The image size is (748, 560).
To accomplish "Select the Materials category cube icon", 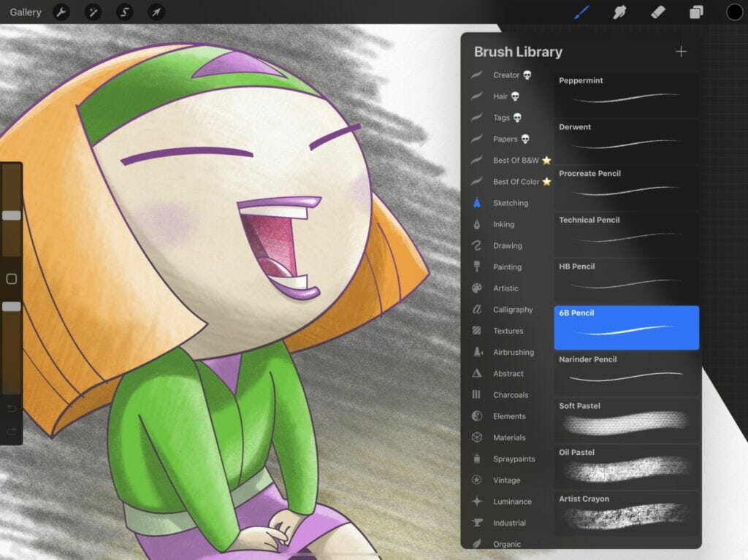I will (x=476, y=437).
